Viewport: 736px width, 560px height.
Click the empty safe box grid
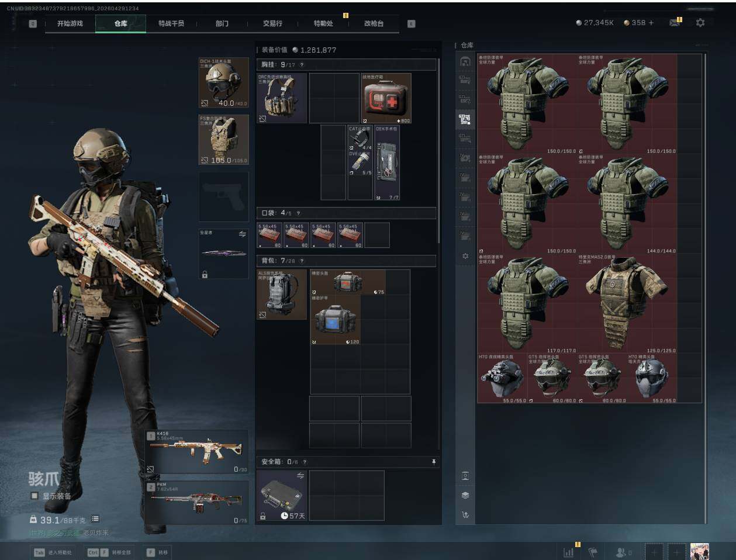[347, 496]
